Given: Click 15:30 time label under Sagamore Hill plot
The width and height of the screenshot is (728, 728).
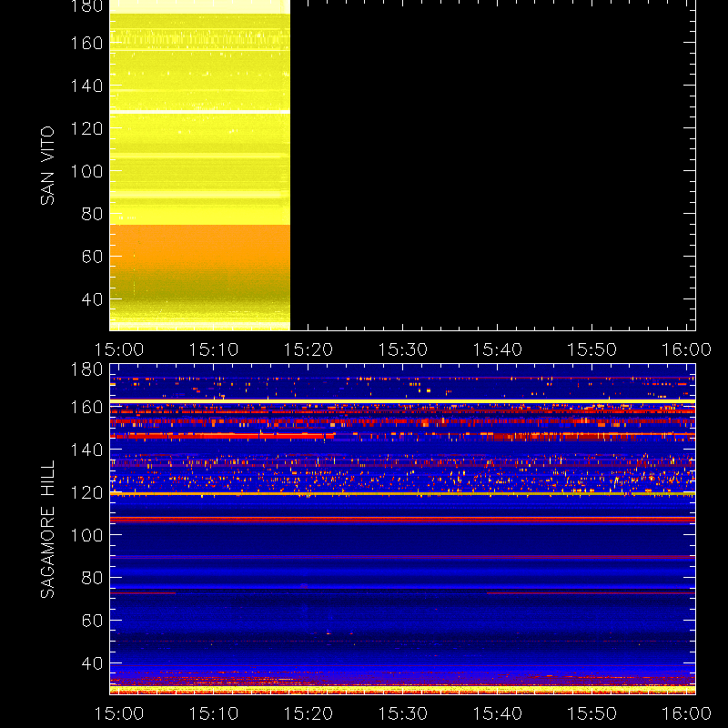Looking at the screenshot, I should point(402,713).
